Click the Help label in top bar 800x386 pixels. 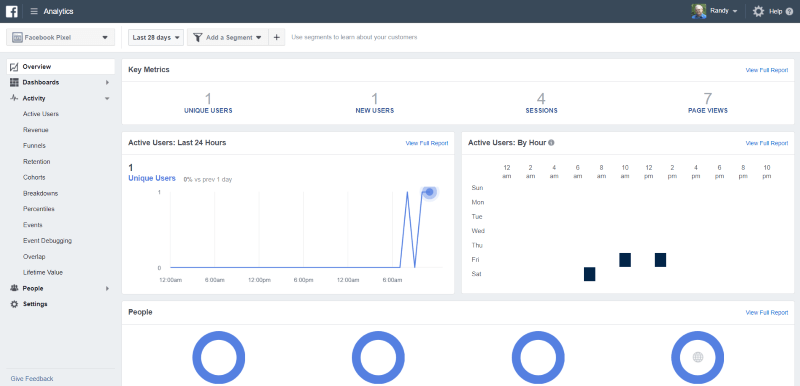click(x=776, y=11)
